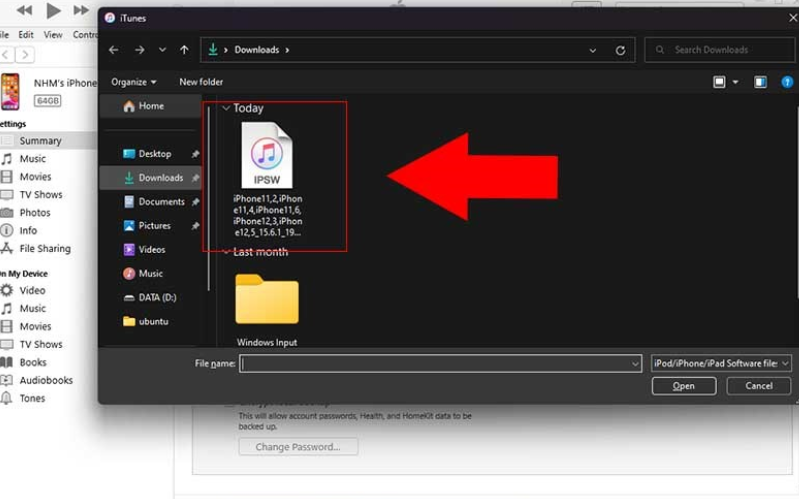Refresh the Downloads folder listing
Image resolution: width=799 pixels, height=499 pixels.
pyautogui.click(x=621, y=50)
